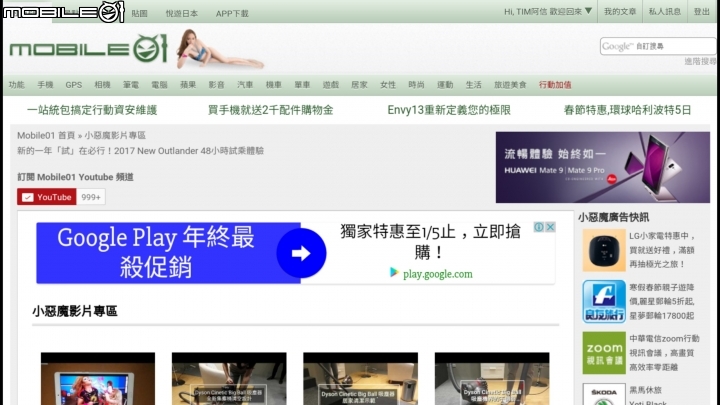Open the 蘋果 nav menu
The width and height of the screenshot is (720, 405).
[188, 84]
